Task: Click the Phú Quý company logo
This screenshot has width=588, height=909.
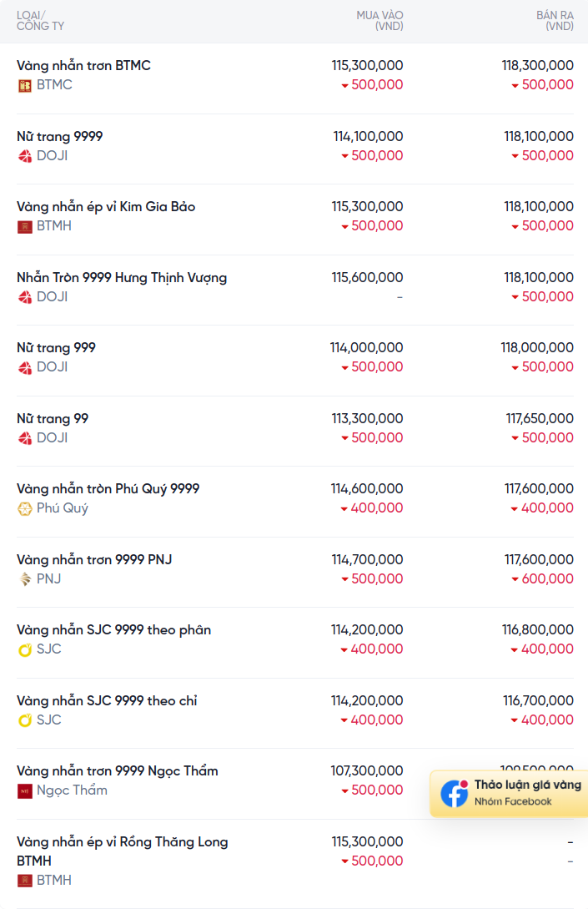Action: [x=24, y=509]
